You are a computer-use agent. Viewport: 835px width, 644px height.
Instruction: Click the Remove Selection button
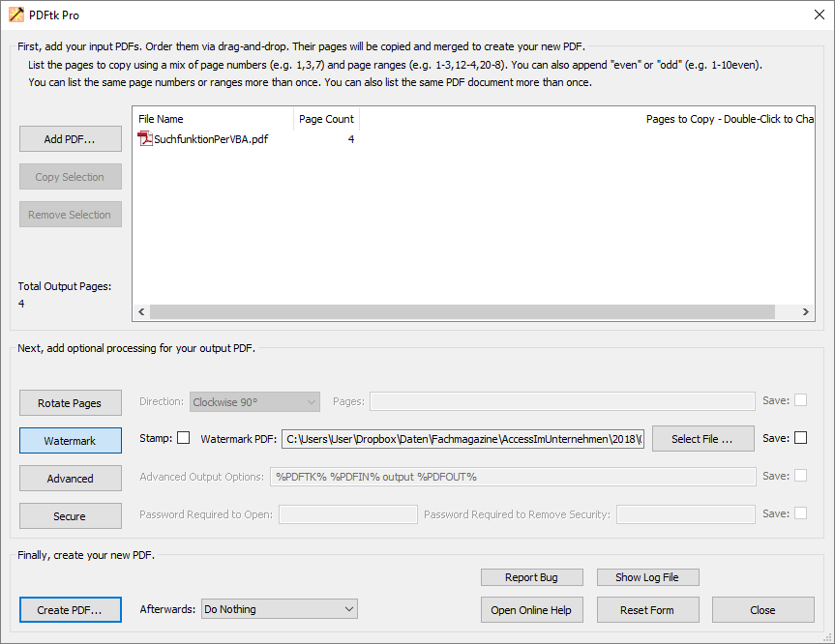(71, 215)
